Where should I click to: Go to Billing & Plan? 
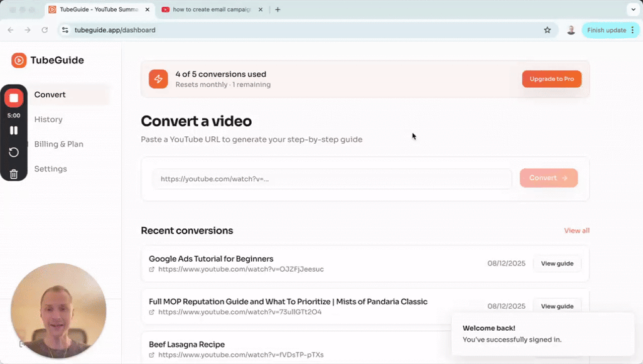[x=58, y=144]
